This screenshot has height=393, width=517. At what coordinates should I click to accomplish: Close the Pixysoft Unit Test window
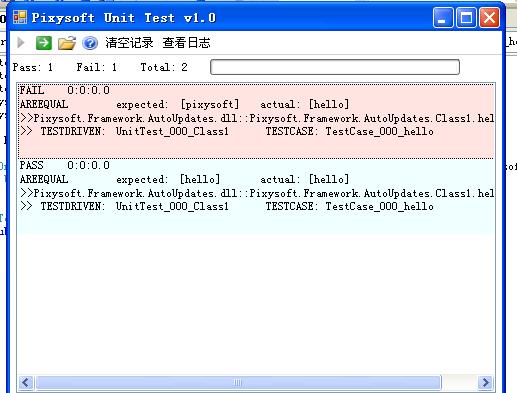(x=489, y=18)
